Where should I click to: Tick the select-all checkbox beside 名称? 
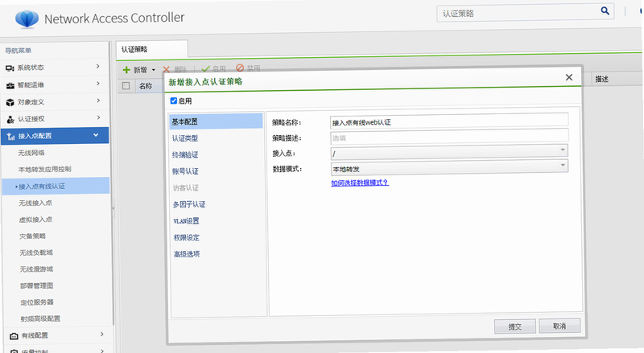pyautogui.click(x=126, y=86)
